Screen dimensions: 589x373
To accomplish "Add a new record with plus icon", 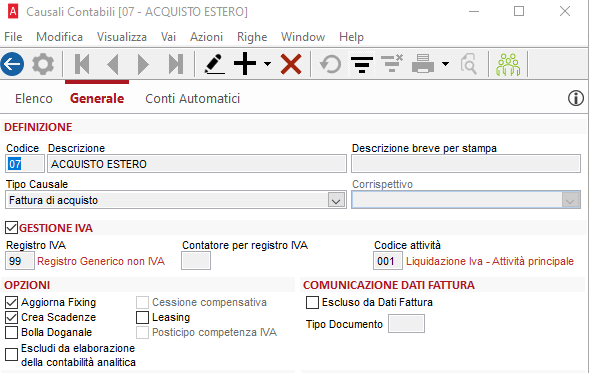I will (x=245, y=64).
